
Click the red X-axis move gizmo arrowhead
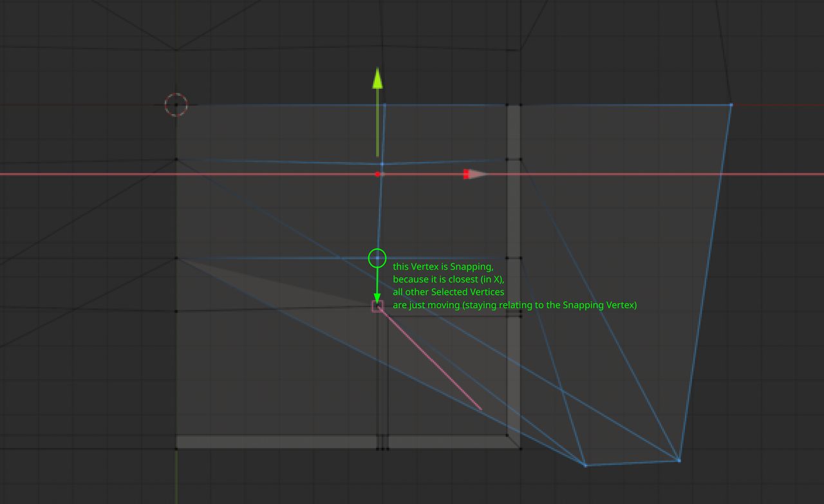(x=476, y=174)
